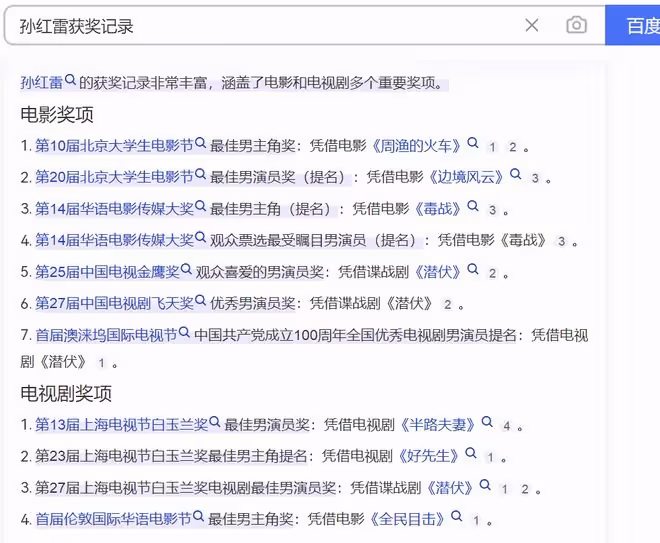Open the 《周渔的火车》 link

417,146
